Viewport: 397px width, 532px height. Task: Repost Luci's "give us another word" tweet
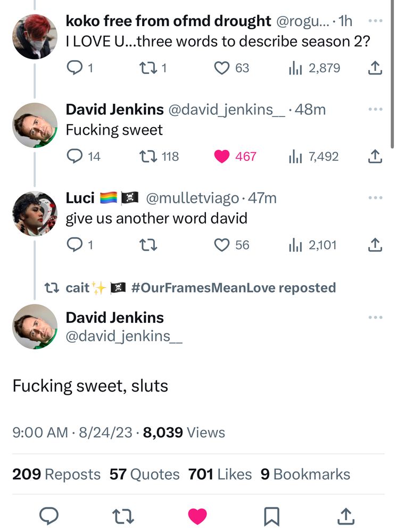click(148, 245)
